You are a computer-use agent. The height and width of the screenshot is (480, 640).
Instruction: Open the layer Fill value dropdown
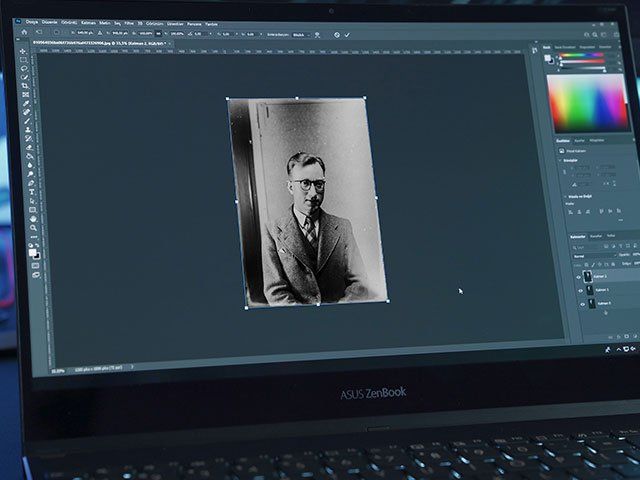[637, 263]
